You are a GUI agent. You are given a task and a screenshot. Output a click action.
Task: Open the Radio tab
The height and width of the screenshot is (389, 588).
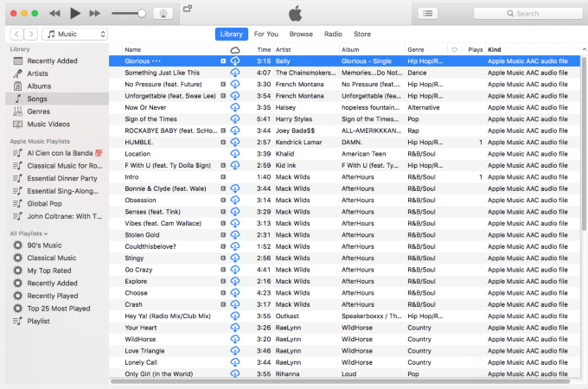334,34
